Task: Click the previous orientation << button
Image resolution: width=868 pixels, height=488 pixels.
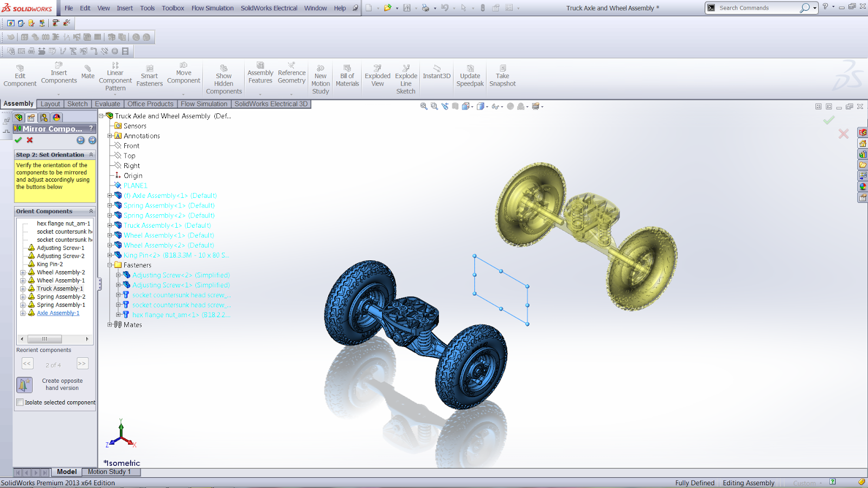Action: point(27,363)
